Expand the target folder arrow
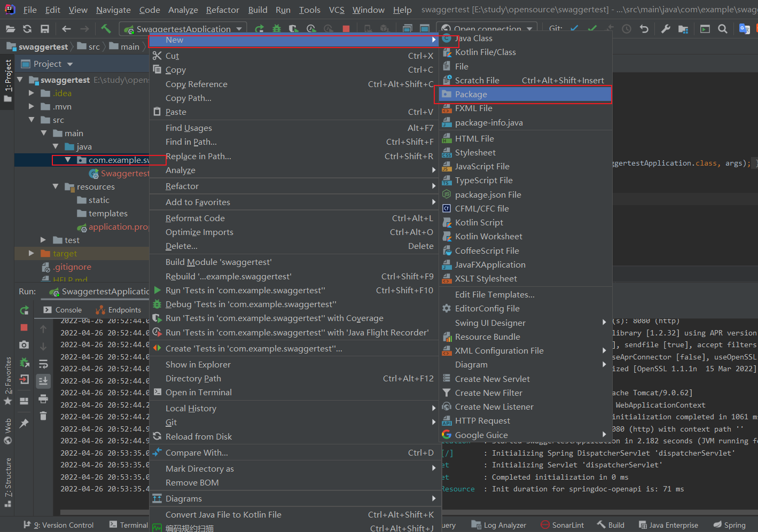This screenshot has width=758, height=532. coord(32,253)
